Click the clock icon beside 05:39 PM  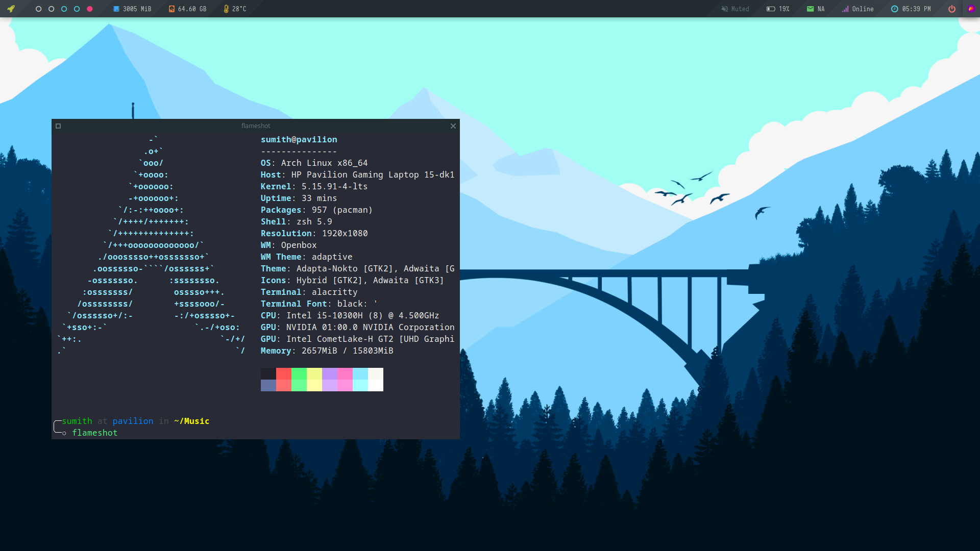click(x=895, y=9)
